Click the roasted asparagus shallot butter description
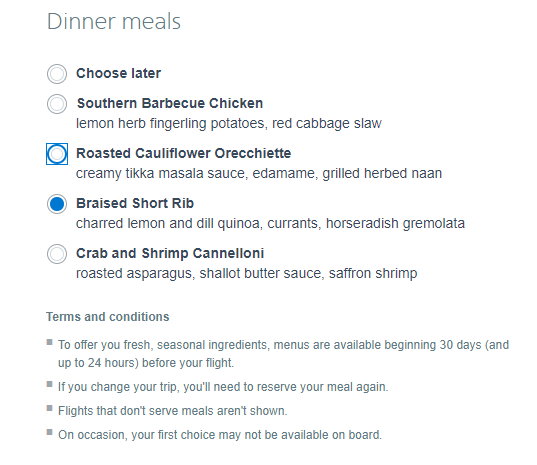The width and height of the screenshot is (537, 465). pos(247,273)
